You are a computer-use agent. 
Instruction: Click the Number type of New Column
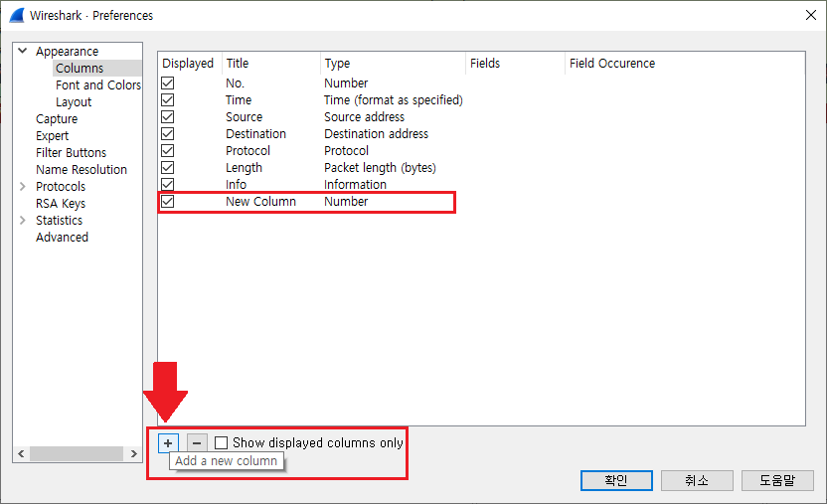346,202
